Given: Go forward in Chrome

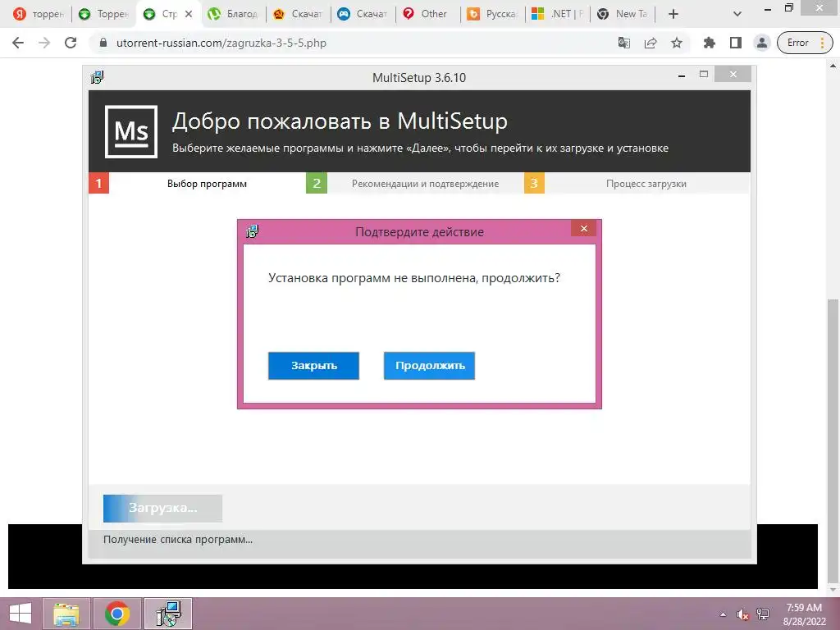Looking at the screenshot, I should pyautogui.click(x=44, y=43).
